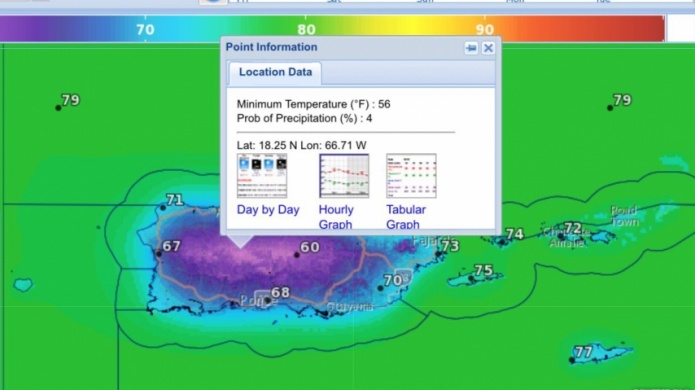Select the Location Data tab
The height and width of the screenshot is (390, 695).
pos(275,72)
